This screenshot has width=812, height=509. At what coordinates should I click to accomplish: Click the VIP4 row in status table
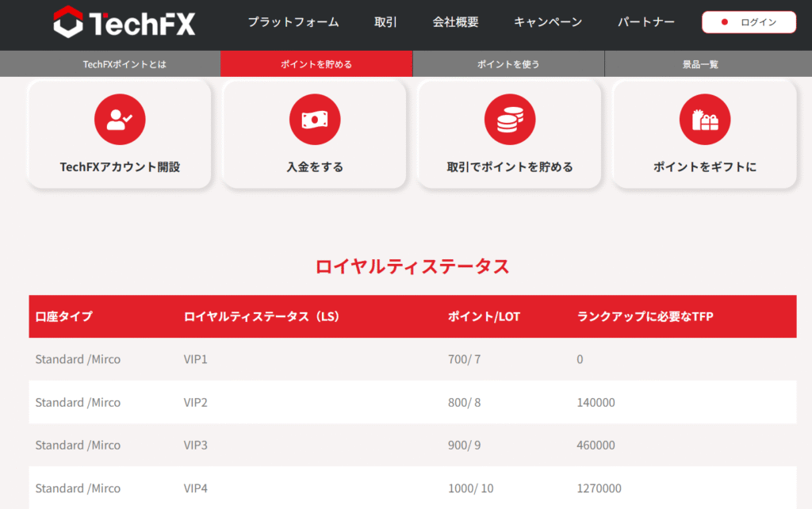(196, 488)
